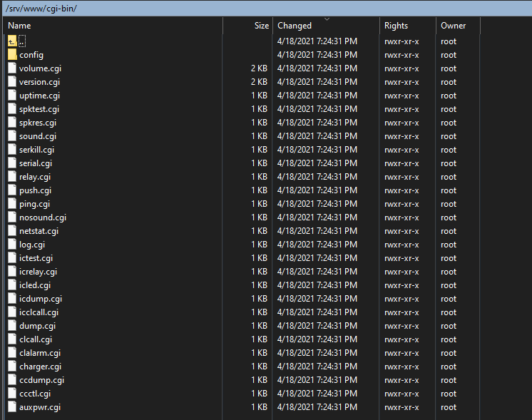Select the config folder icon
This screenshot has height=420, width=532.
(12, 55)
